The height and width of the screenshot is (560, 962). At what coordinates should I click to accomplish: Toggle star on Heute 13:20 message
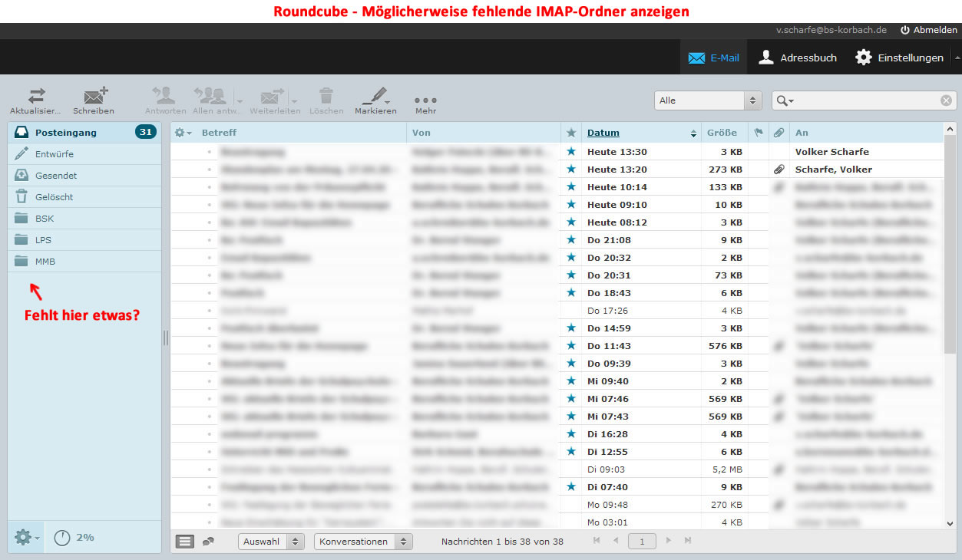[x=570, y=170]
